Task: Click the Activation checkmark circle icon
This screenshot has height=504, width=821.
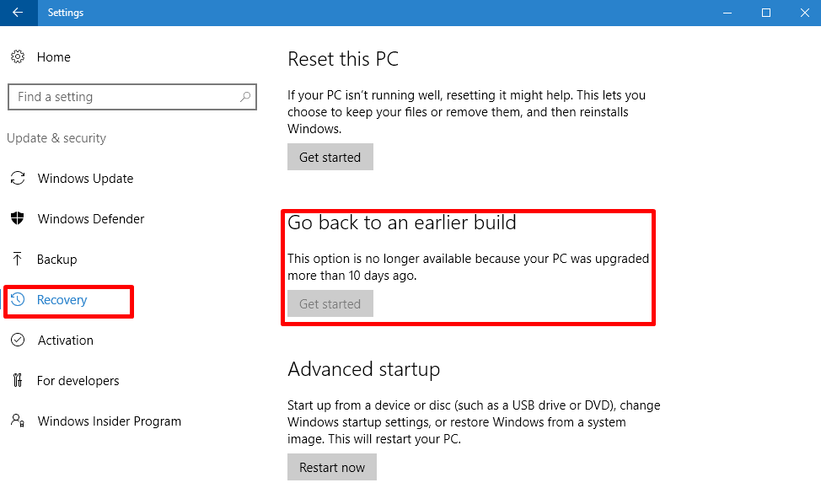Action: [18, 340]
